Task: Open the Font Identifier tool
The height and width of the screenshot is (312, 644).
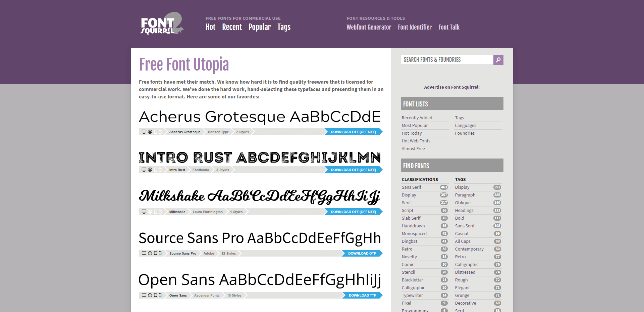Action: pyautogui.click(x=415, y=27)
